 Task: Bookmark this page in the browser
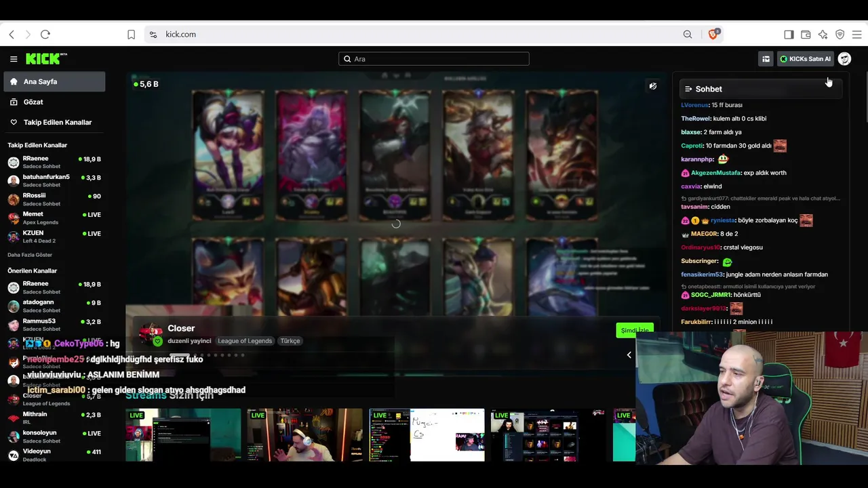click(x=131, y=35)
